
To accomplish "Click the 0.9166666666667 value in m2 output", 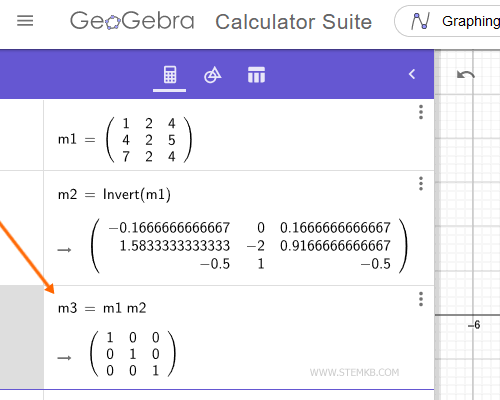I will [335, 246].
